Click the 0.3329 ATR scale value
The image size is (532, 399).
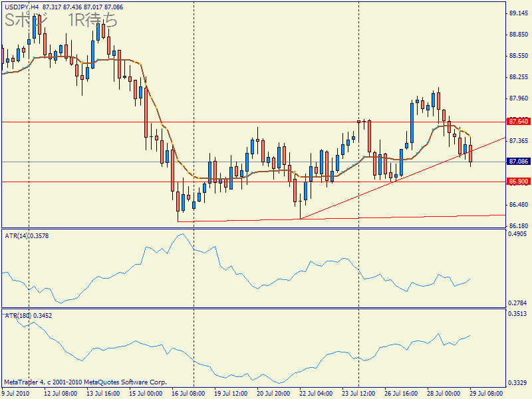click(517, 383)
